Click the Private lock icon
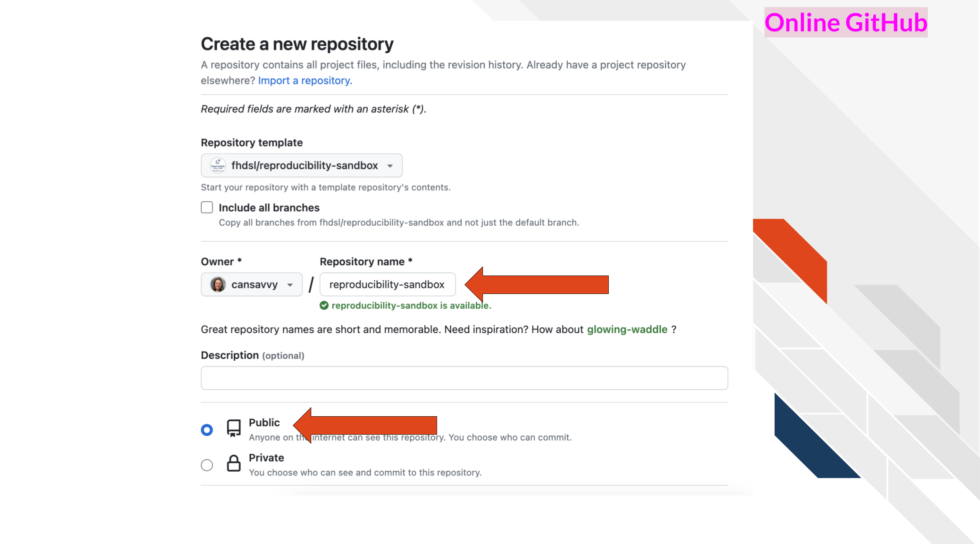The width and height of the screenshot is (980, 544). coord(234,463)
